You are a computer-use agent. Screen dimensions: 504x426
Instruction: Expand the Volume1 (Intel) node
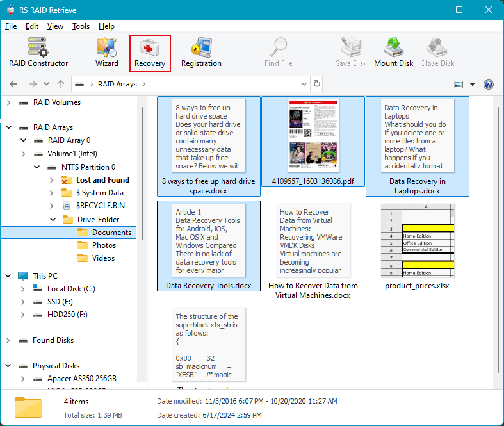coord(23,154)
